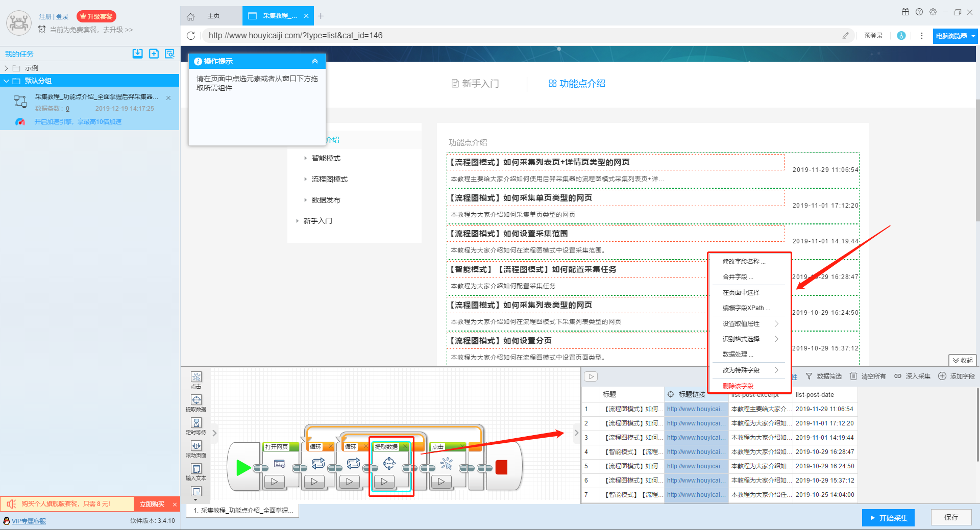The image size is (980, 530).
Task: Click 收起 to collapse data panel
Action: (x=963, y=360)
